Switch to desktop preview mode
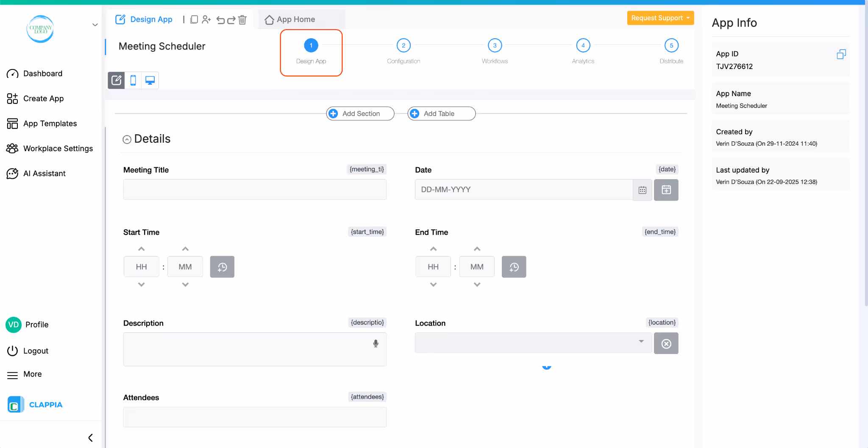Viewport: 868px width, 448px height. (149, 80)
